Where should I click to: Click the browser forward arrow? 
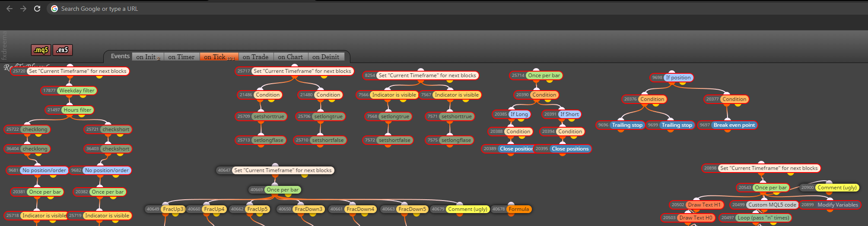[23, 9]
